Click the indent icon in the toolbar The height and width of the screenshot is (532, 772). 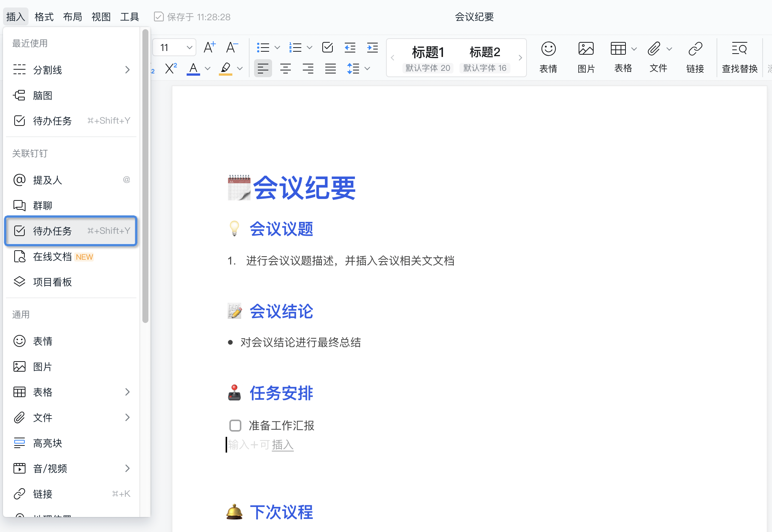click(x=372, y=47)
